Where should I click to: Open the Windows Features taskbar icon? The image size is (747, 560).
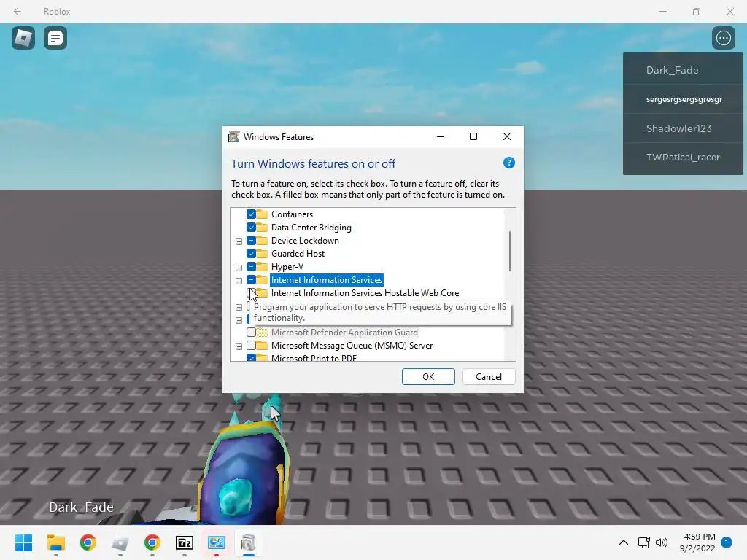coord(248,542)
